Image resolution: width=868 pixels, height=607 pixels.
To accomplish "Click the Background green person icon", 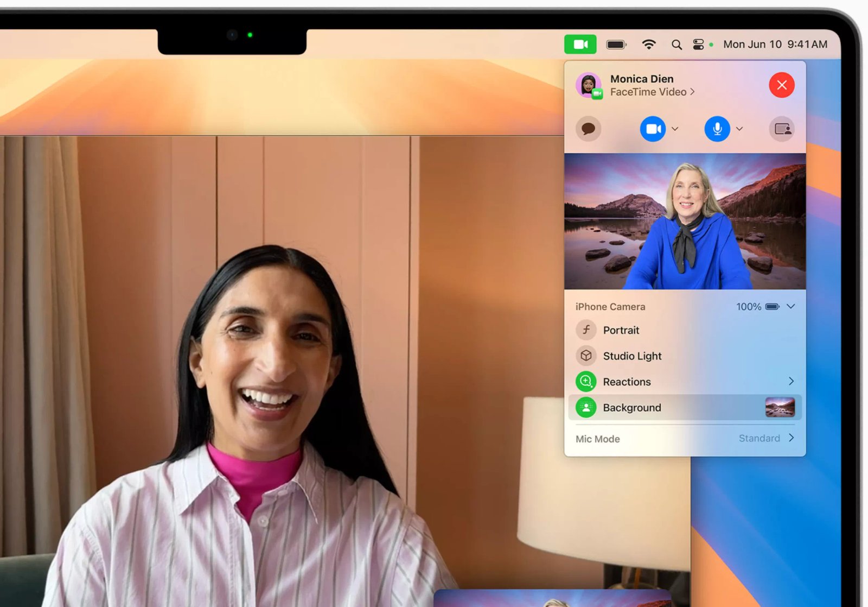I will click(x=586, y=407).
